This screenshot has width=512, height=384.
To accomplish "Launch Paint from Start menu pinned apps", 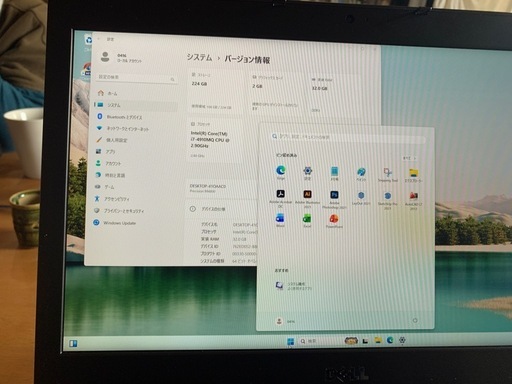I will [361, 174].
